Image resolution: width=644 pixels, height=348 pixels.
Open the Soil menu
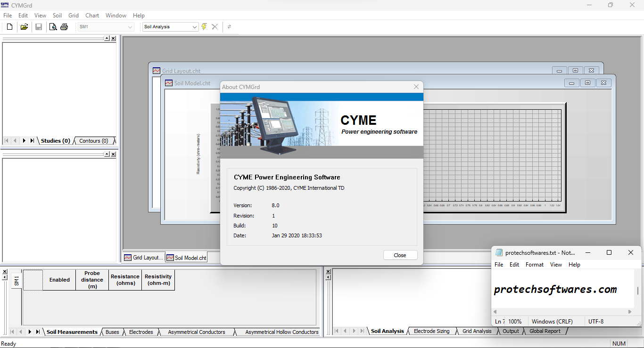pos(57,16)
